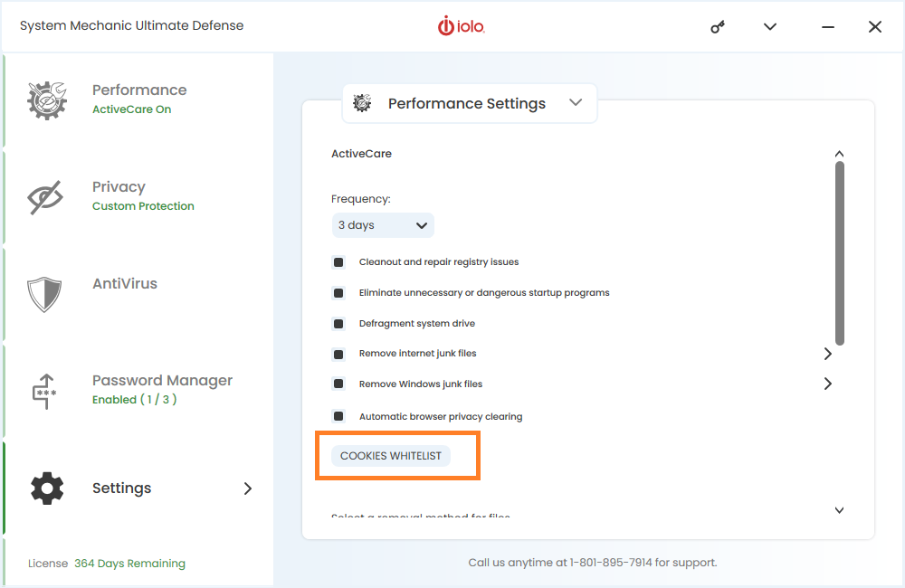Click the AntiVirus shield icon
Viewport: 905px width, 588px height.
44,294
